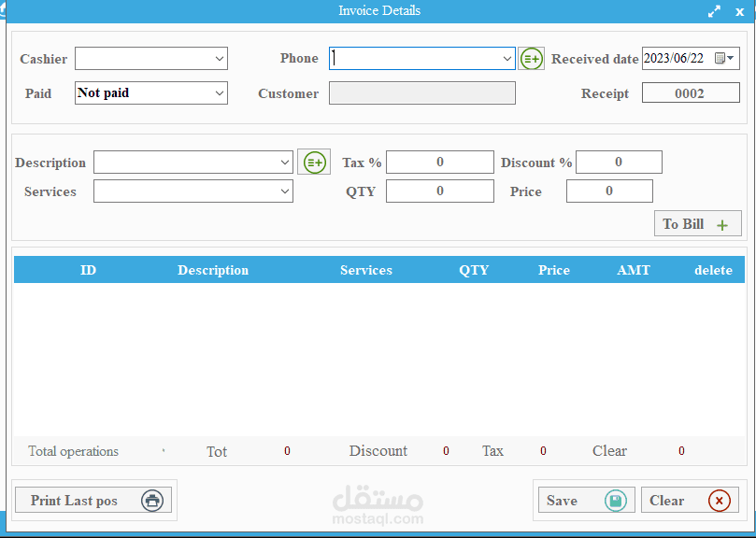
Task: Click the Services column header in table
Action: pos(366,270)
